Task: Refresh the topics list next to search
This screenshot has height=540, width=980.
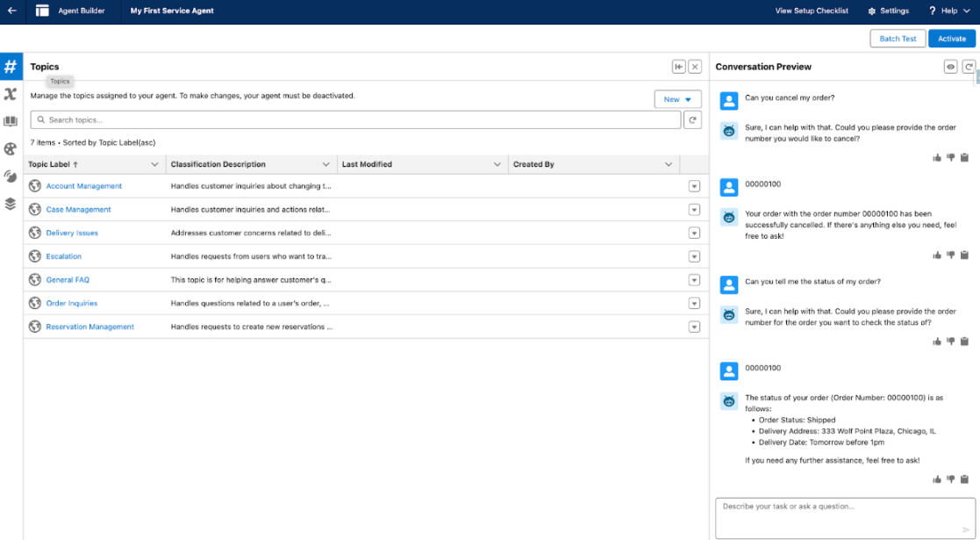Action: [x=693, y=120]
